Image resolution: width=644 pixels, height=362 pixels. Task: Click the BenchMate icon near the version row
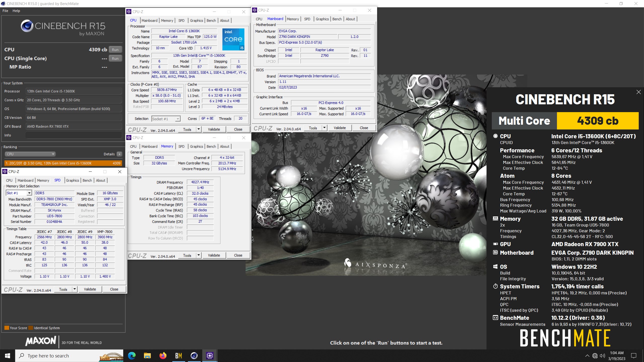495,318
